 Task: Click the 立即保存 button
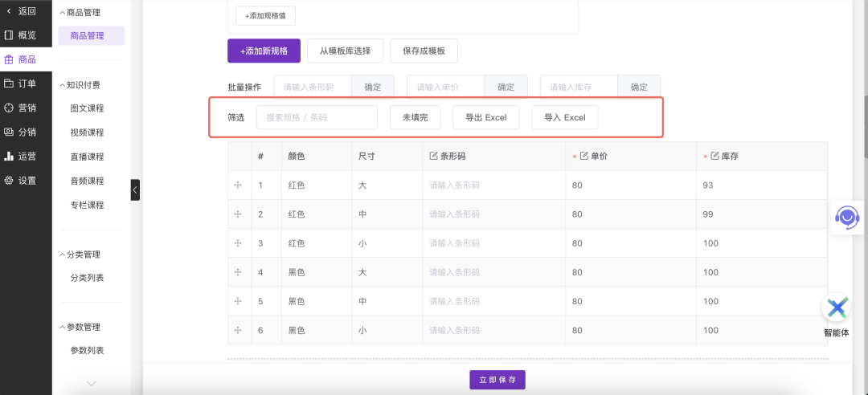coord(497,380)
